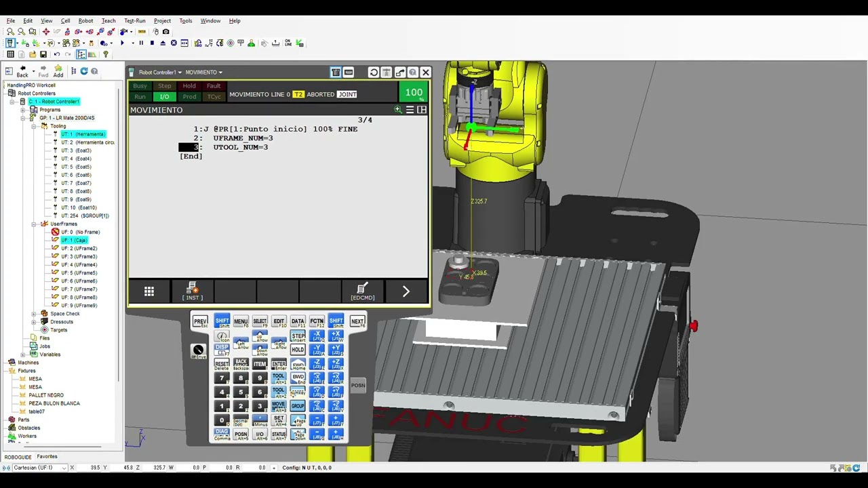This screenshot has height=488, width=868.
Task: Expand the Variables tree node
Action: pyautogui.click(x=23, y=354)
